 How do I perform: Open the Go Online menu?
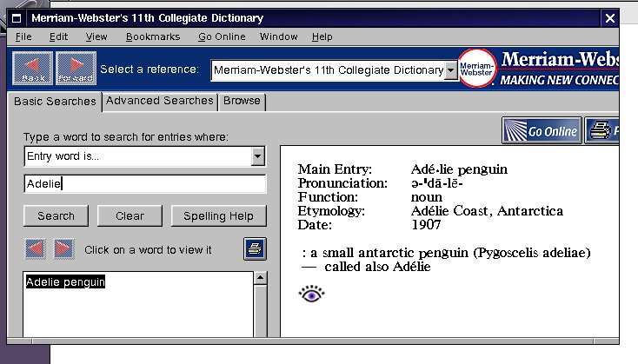pyautogui.click(x=222, y=36)
